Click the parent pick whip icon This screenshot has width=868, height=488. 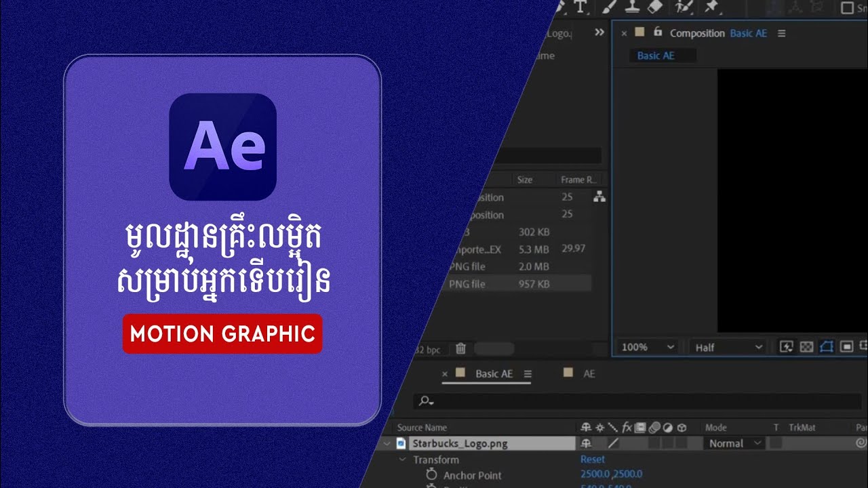[x=861, y=443]
